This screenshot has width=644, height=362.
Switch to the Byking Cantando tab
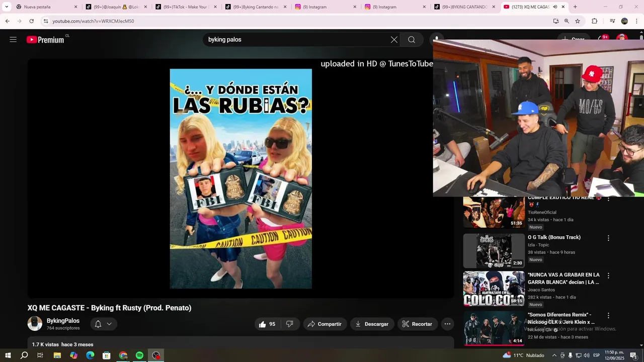(256, 7)
